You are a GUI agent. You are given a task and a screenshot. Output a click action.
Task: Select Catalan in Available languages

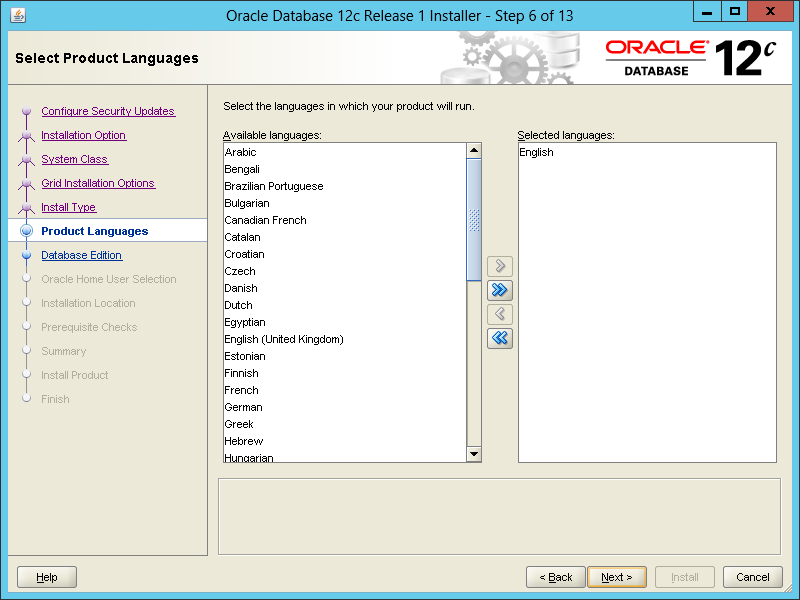click(345, 237)
